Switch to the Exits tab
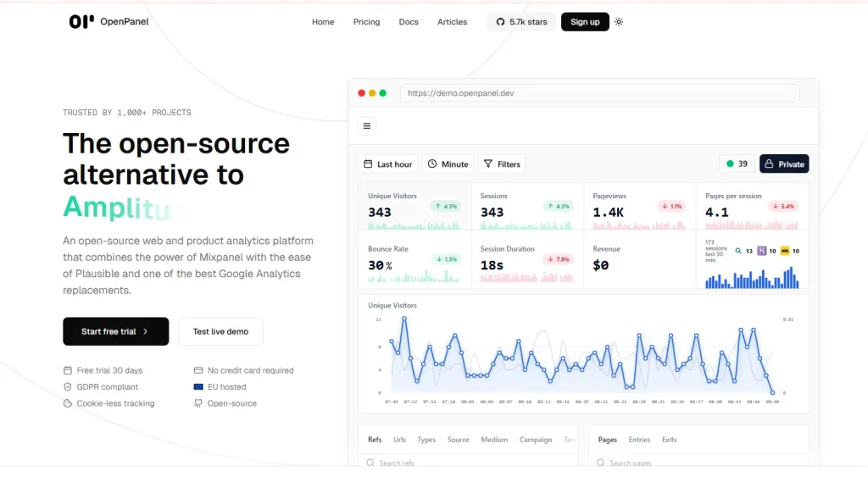The image size is (868, 488). (670, 440)
